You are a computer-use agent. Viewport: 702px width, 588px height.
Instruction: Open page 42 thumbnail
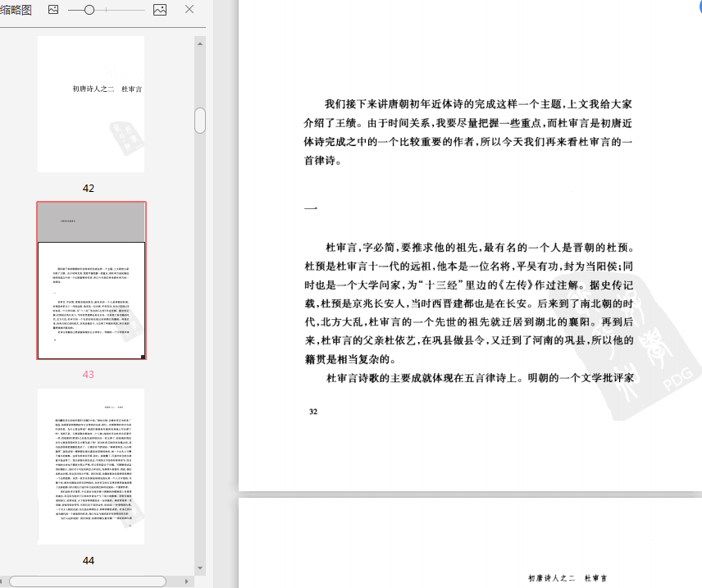(91, 104)
